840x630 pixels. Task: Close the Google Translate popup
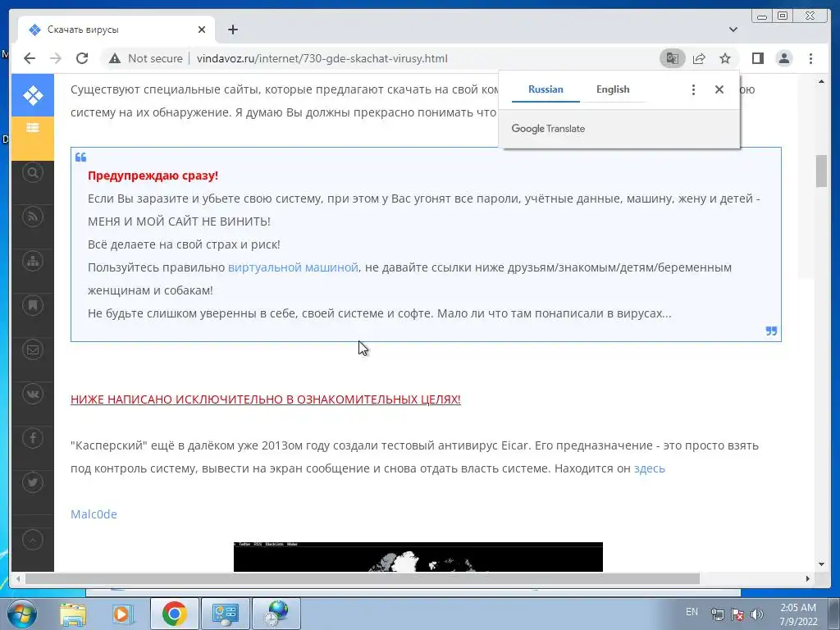pyautogui.click(x=719, y=89)
